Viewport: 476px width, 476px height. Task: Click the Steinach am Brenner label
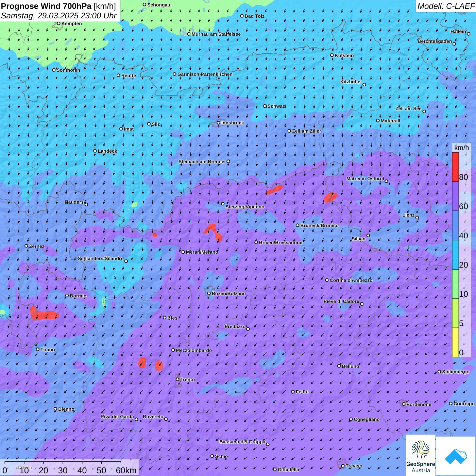pos(202,161)
